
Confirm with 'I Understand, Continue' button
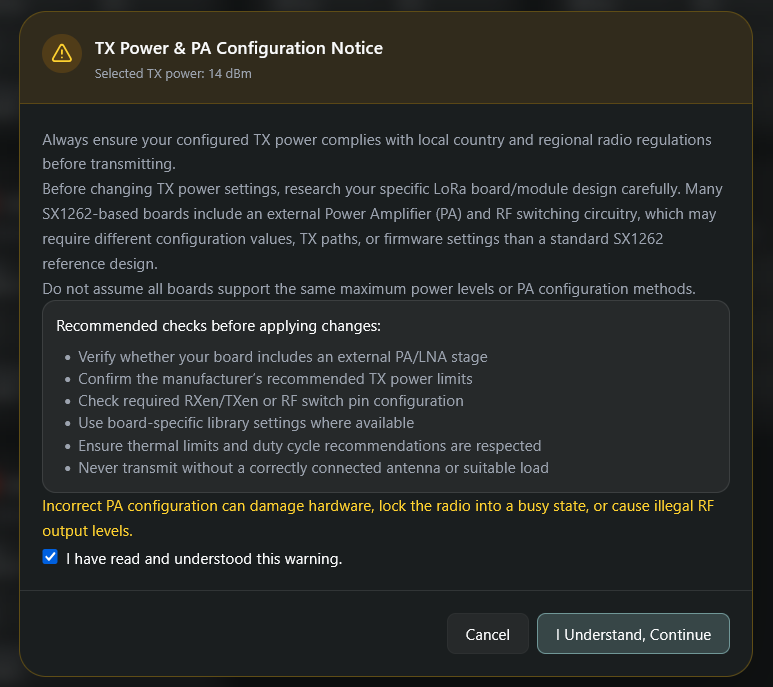coord(633,634)
